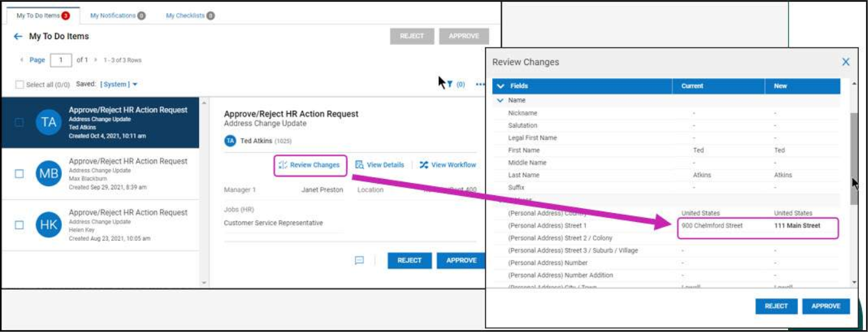This screenshot has width=868, height=332.
Task: Click the page number input field
Action: click(x=61, y=60)
